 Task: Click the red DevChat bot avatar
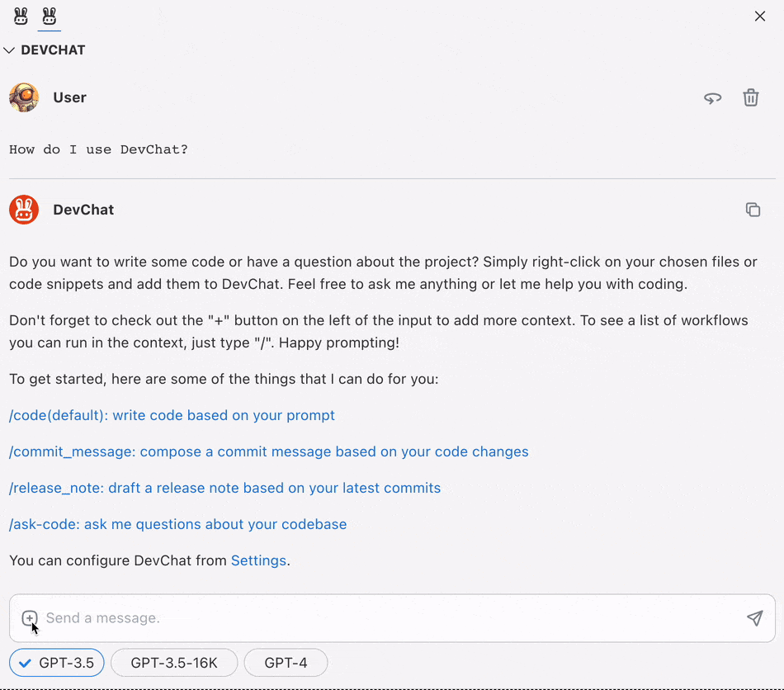(24, 210)
